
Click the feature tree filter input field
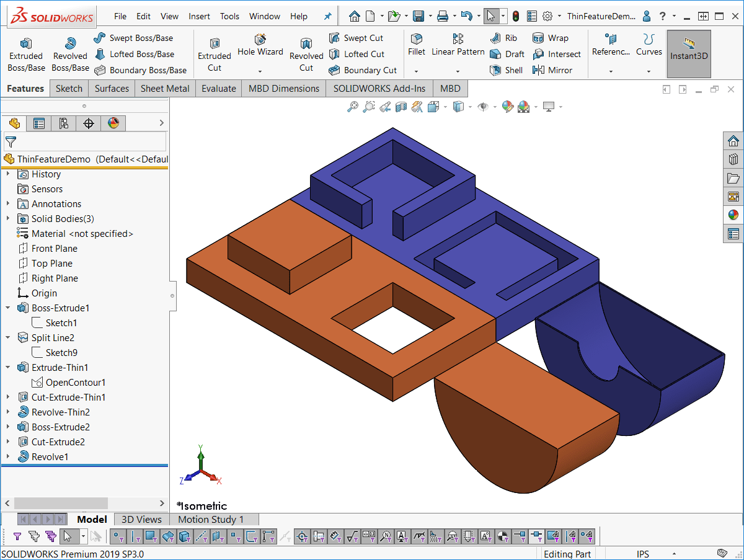(x=85, y=141)
